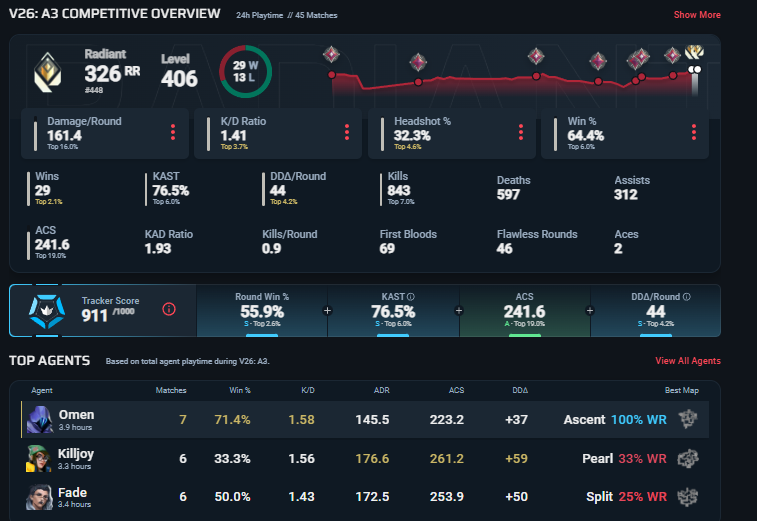The width and height of the screenshot is (757, 521).
Task: Click Fade's +50 DDΔ value
Action: pyautogui.click(x=516, y=497)
